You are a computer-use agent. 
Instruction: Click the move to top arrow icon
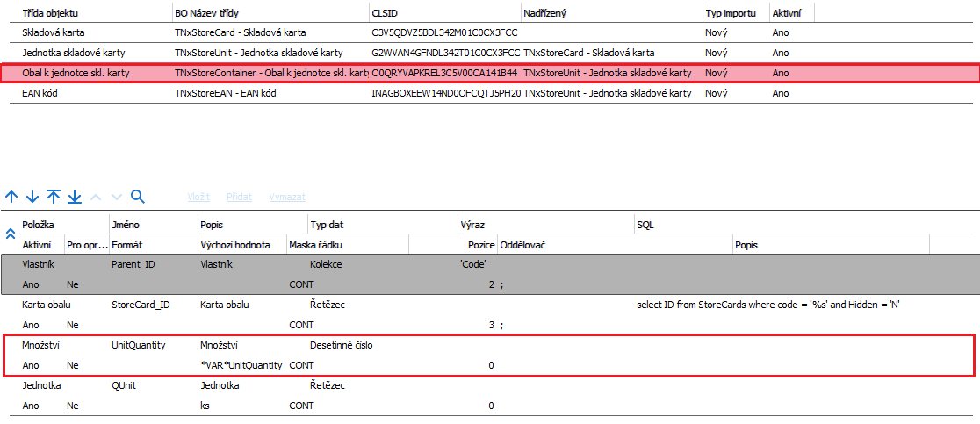54,198
